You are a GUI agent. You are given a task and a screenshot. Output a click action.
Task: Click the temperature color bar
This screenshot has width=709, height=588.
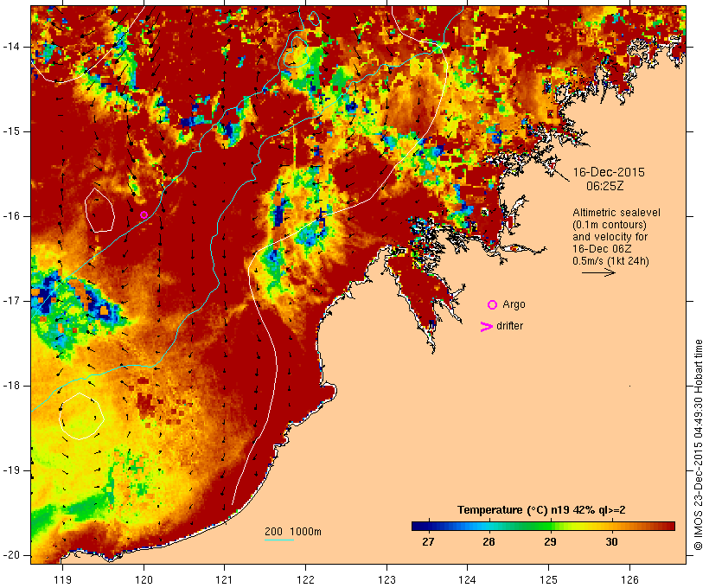[543, 526]
